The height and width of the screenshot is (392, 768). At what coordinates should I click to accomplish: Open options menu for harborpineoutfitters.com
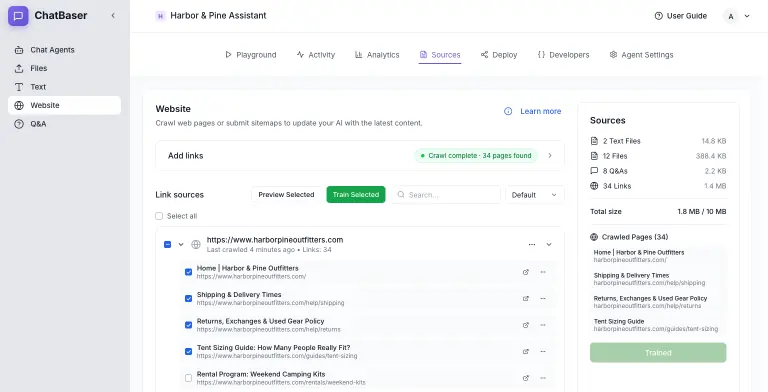532,244
